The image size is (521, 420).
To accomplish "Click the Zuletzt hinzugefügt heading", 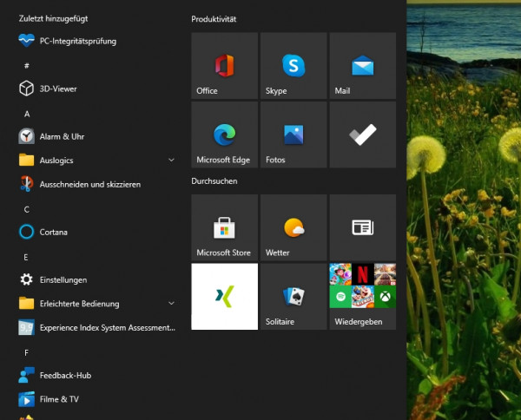I will point(53,18).
